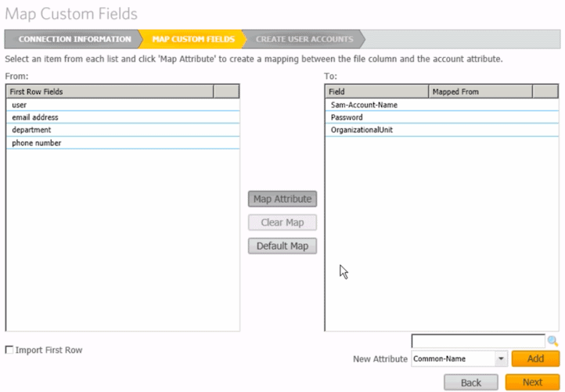Screen dimensions: 565x392
Task: Select the Map Custom Fields step
Action: point(193,39)
